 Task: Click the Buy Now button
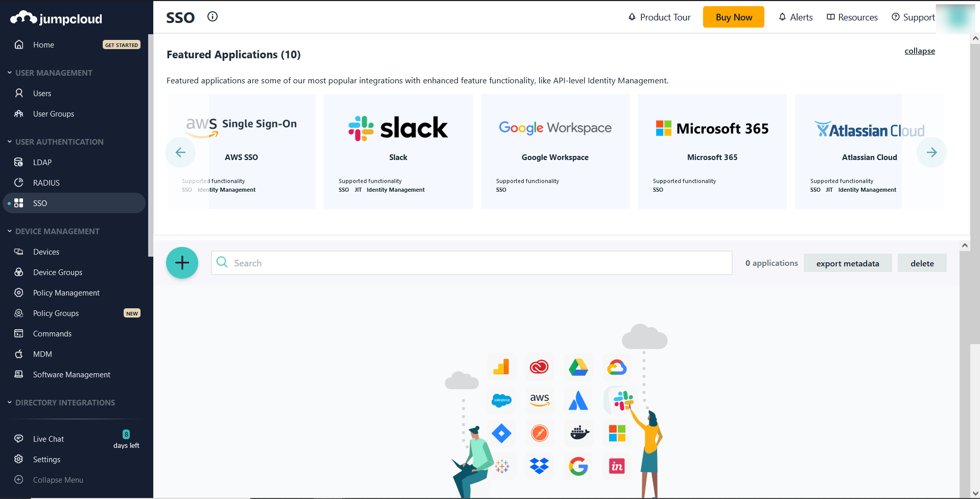pos(733,17)
